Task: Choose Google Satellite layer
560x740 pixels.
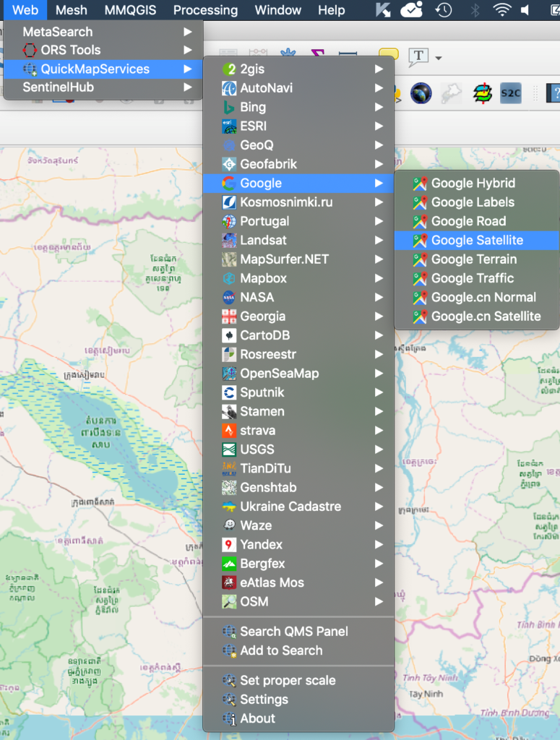Action: pyautogui.click(x=477, y=240)
